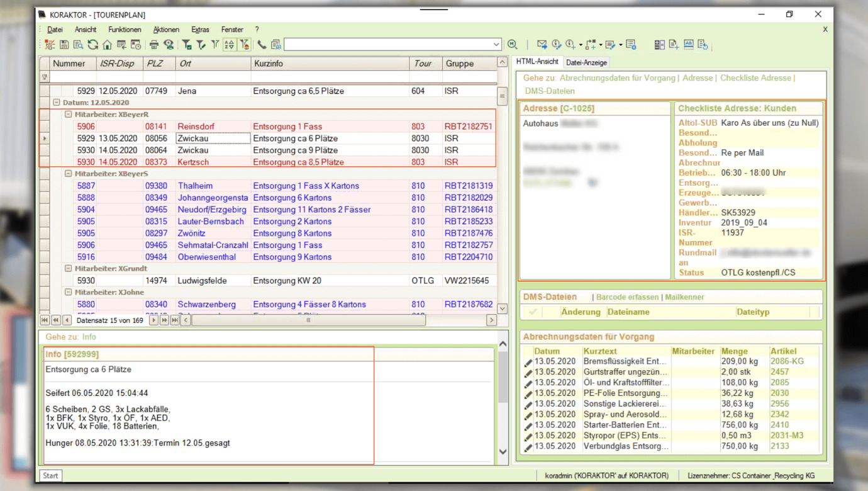
Task: Click the horizontal scrollbar thumb of the grid
Action: point(308,320)
